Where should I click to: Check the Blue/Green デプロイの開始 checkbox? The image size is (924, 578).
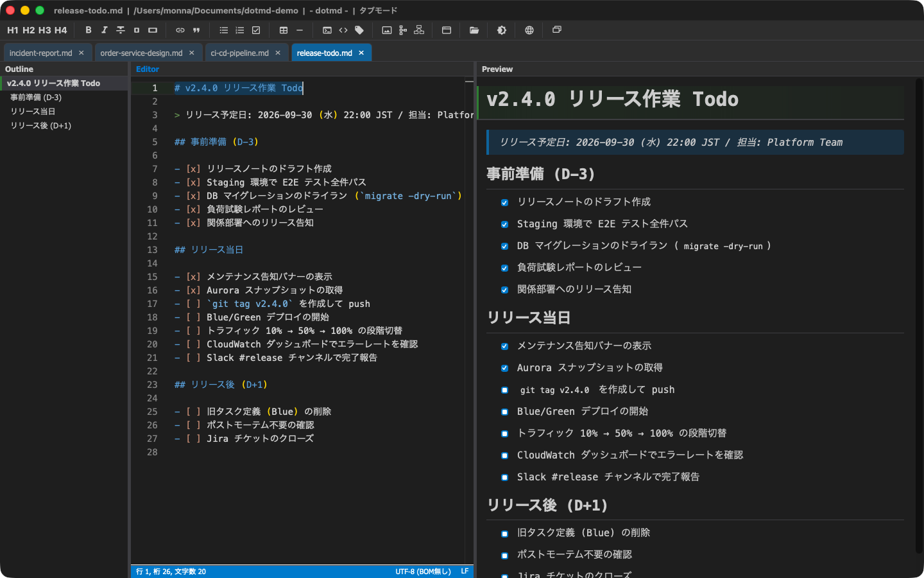pyautogui.click(x=504, y=412)
